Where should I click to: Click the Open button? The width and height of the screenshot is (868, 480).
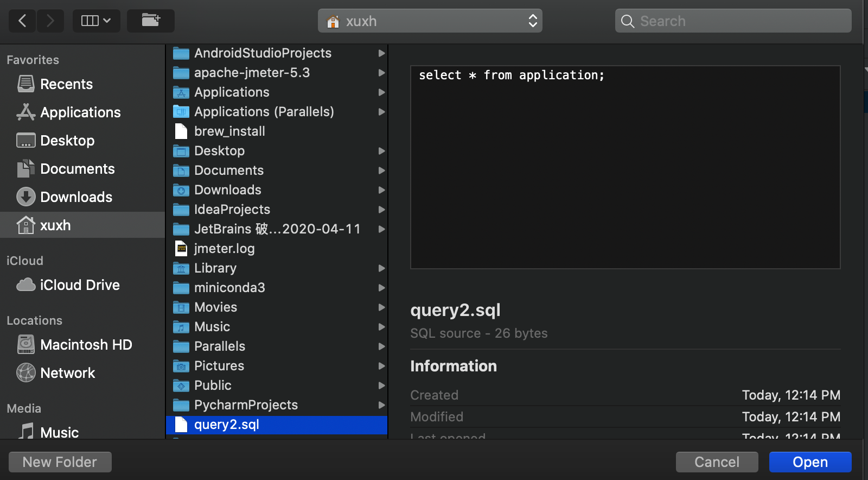[x=810, y=462]
